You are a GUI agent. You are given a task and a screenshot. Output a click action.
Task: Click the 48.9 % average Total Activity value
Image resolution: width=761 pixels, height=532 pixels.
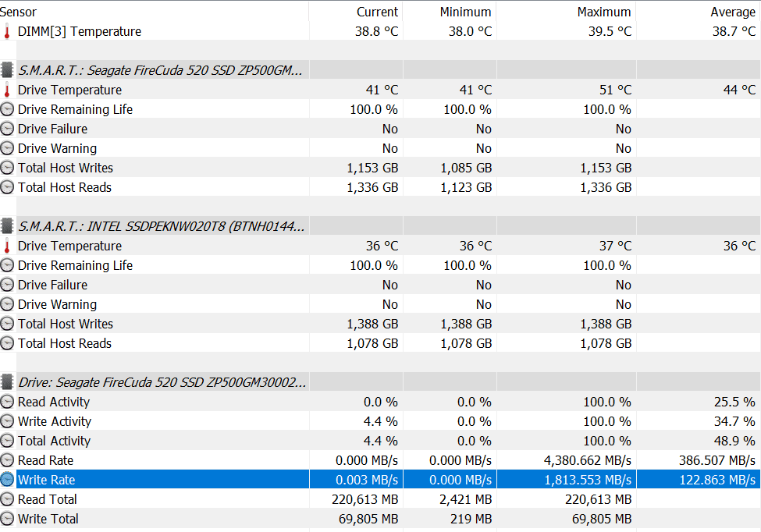[734, 440]
